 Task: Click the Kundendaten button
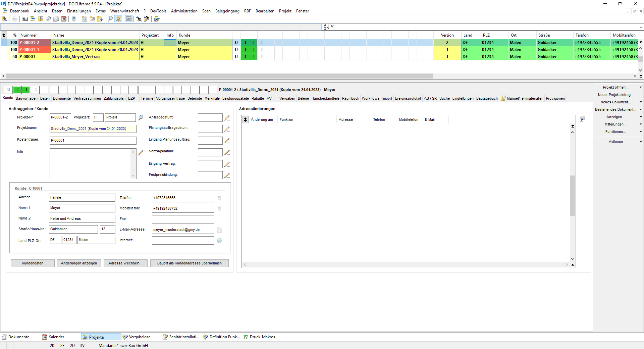pos(33,263)
